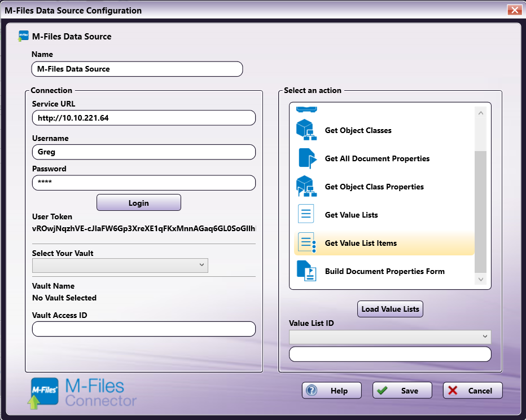Click the action list scroll up arrow

[480, 113]
